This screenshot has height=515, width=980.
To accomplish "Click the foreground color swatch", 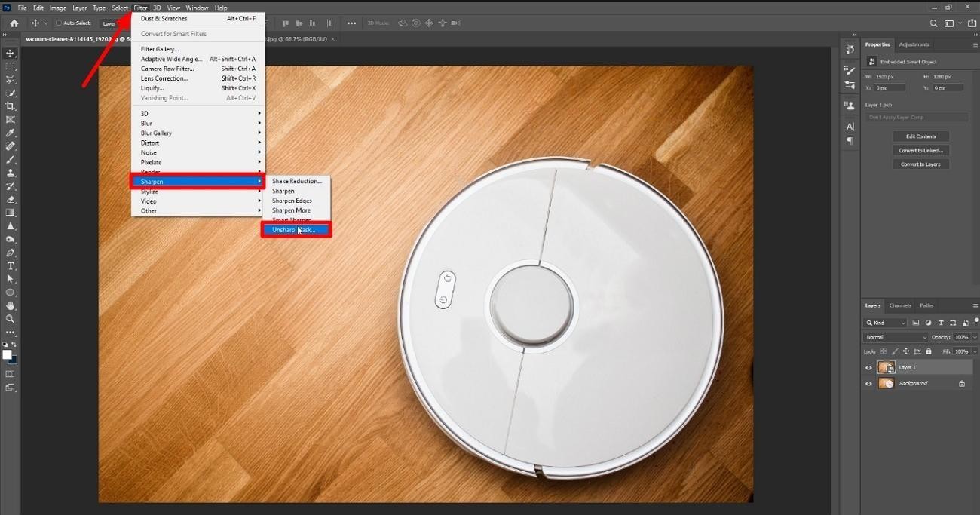I will [x=7, y=354].
